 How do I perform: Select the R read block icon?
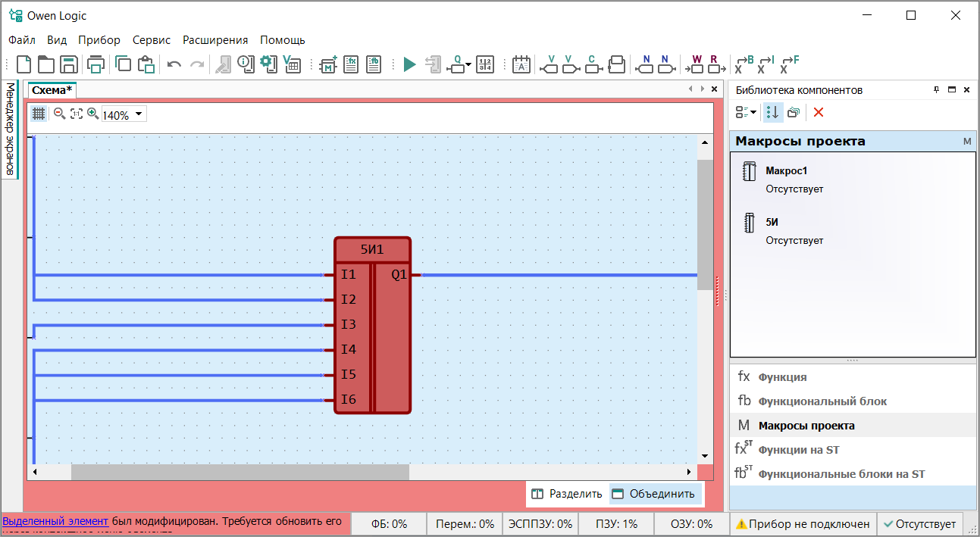pyautogui.click(x=715, y=65)
